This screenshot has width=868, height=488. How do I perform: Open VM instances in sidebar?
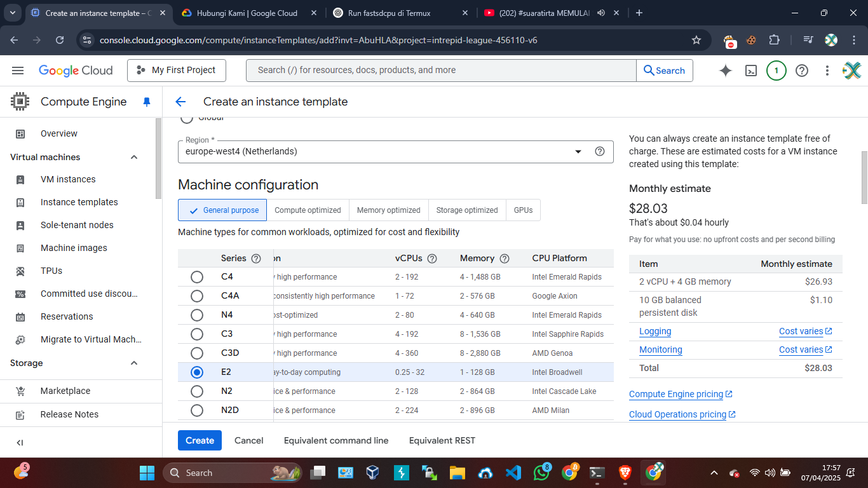pyautogui.click(x=68, y=179)
